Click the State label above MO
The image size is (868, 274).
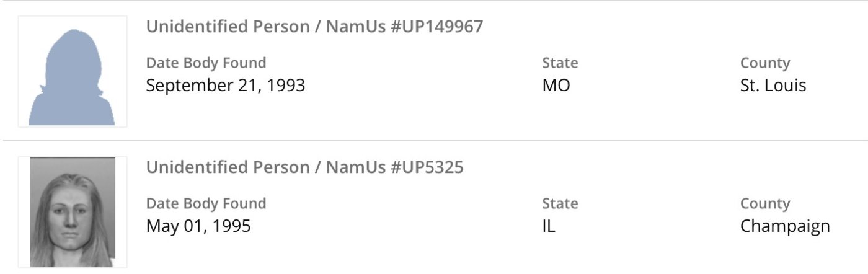[x=560, y=63]
